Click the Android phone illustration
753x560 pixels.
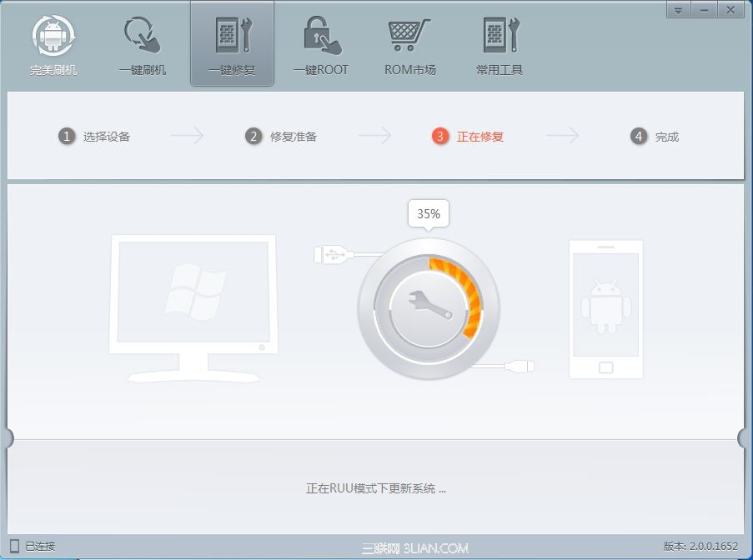pos(605,309)
